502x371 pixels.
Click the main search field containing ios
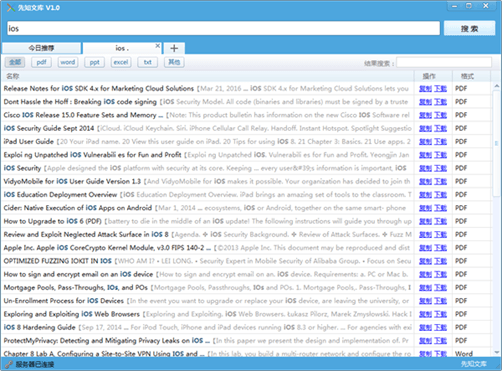(x=223, y=28)
